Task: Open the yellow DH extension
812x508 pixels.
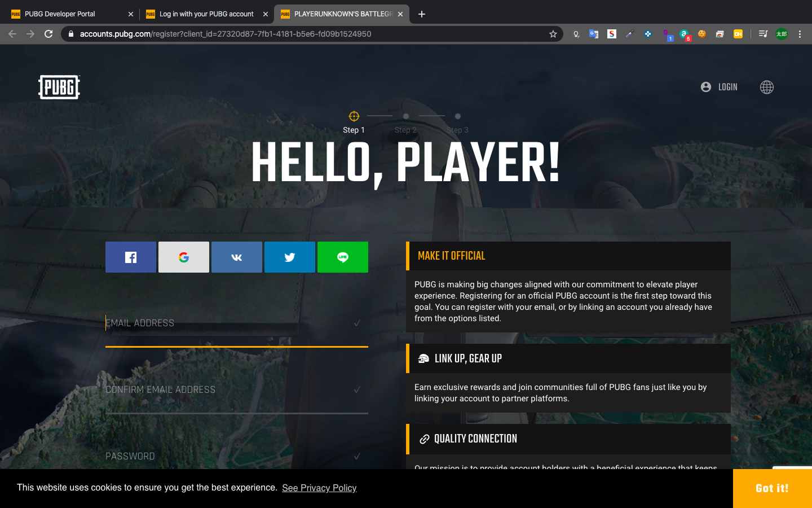Action: tap(738, 34)
